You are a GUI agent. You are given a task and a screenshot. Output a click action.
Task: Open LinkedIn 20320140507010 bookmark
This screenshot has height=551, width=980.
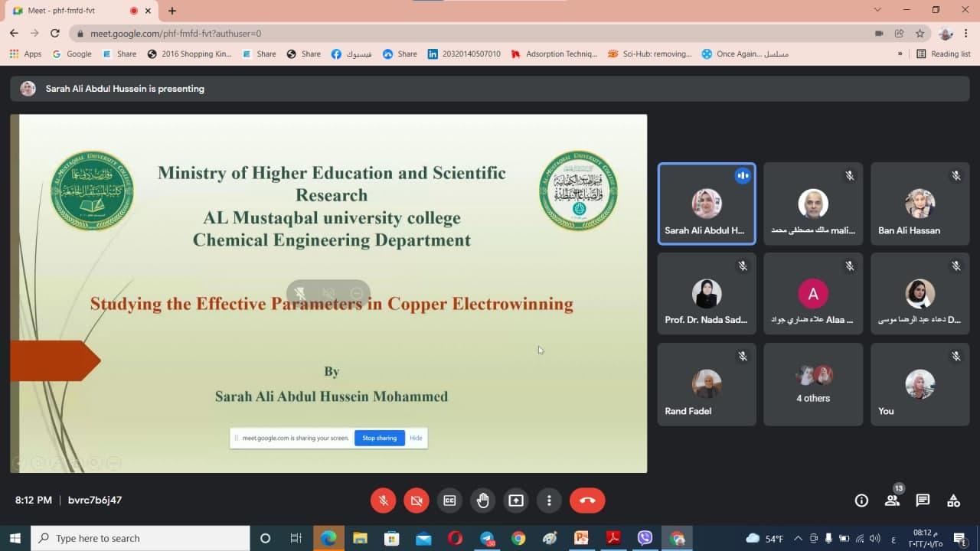pyautogui.click(x=464, y=54)
